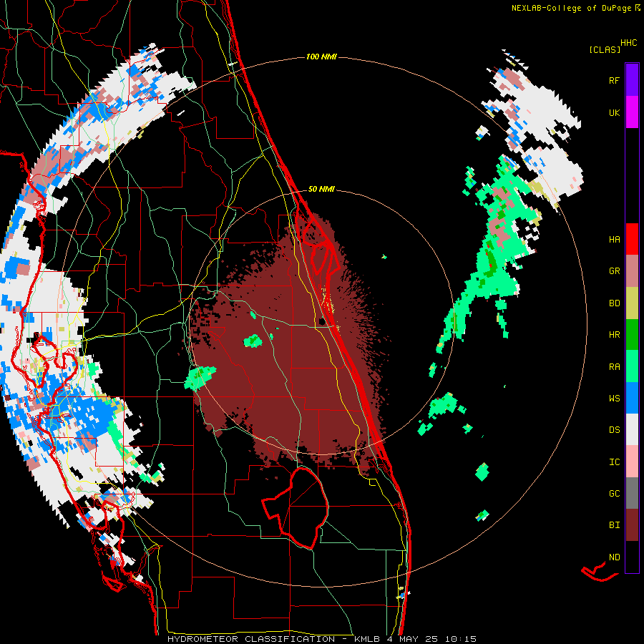This screenshot has width=644, height=644.
Task: Click the ND legend label
Action: click(614, 557)
